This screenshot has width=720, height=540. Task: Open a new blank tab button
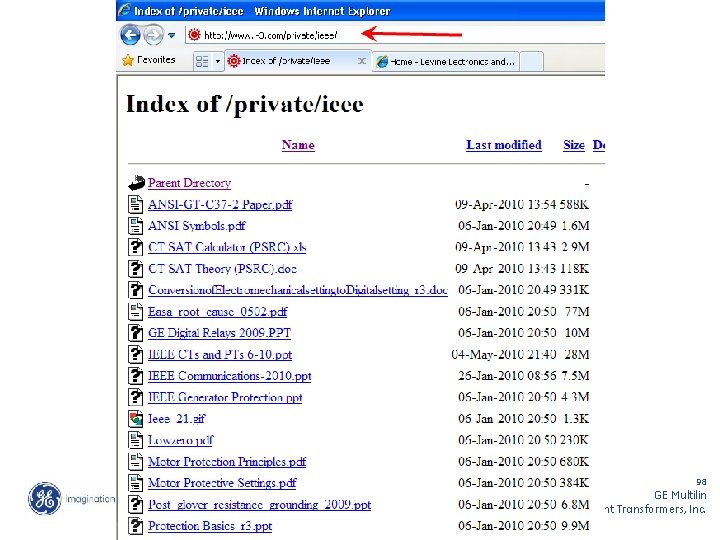532,61
